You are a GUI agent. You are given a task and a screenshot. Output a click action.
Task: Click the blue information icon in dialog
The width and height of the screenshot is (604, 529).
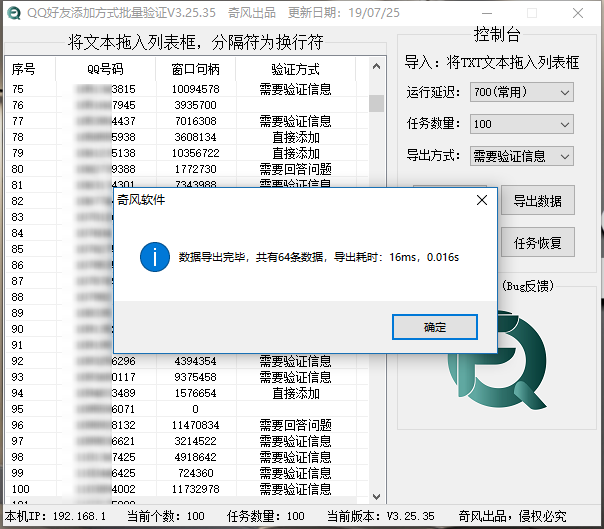click(155, 257)
